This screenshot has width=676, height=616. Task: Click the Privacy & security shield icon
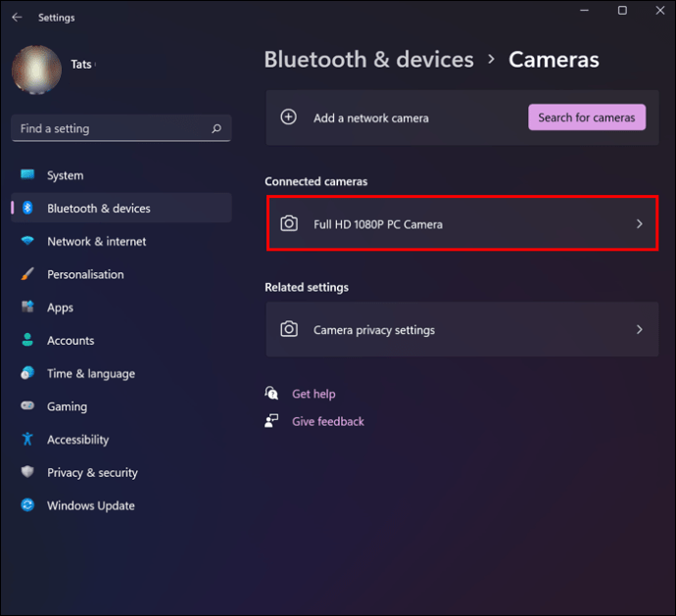[27, 472]
